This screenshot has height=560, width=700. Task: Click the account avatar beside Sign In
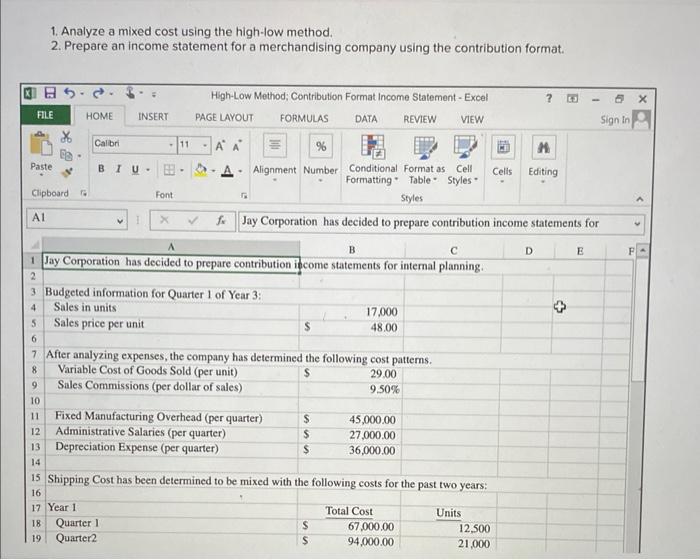(x=642, y=120)
